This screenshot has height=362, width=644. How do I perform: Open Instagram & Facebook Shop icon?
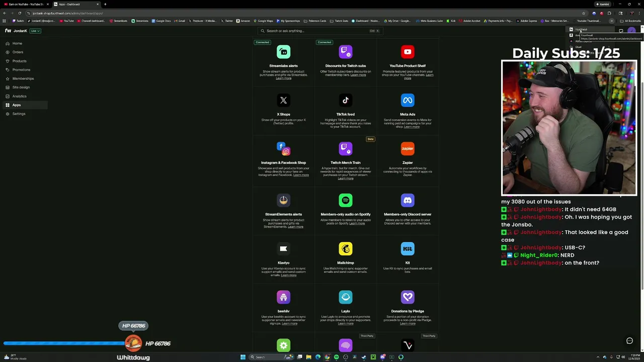(x=283, y=148)
